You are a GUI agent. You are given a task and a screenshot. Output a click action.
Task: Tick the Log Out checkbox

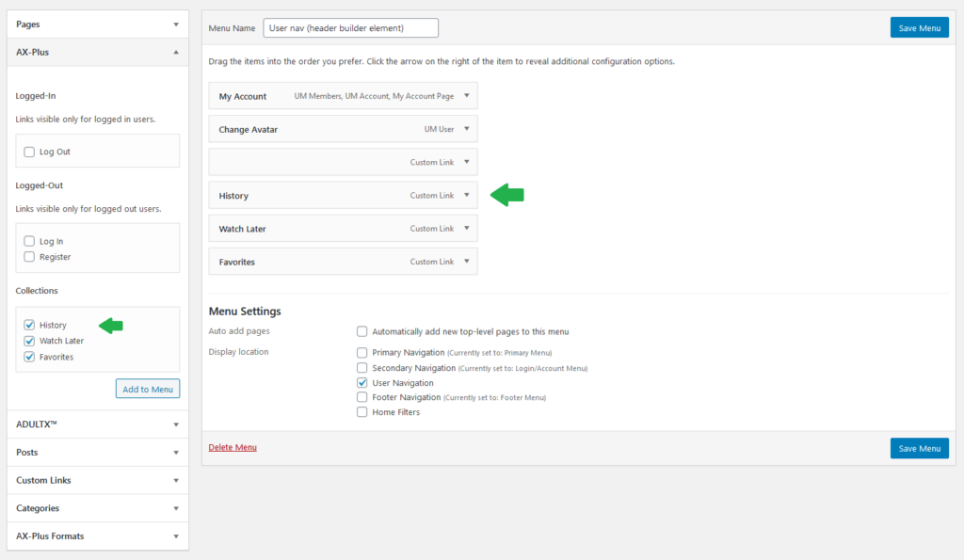coord(29,152)
